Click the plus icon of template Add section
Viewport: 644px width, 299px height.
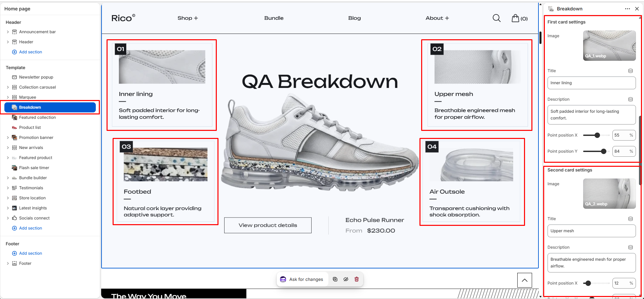coord(14,228)
